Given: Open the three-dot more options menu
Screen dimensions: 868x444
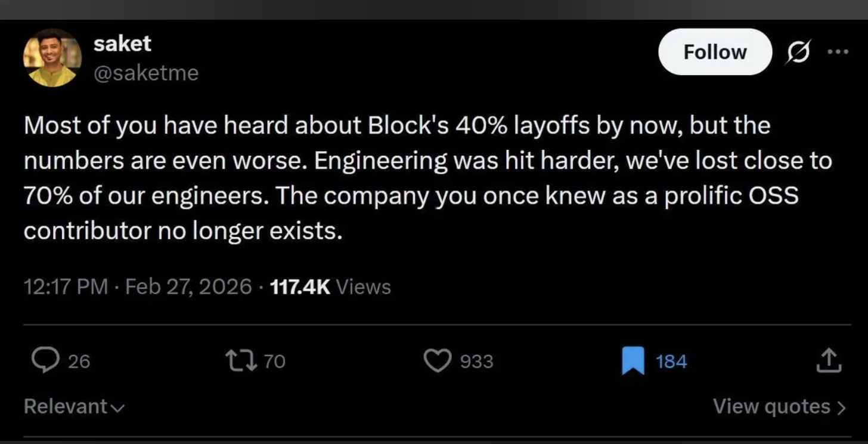Looking at the screenshot, I should pos(838,51).
